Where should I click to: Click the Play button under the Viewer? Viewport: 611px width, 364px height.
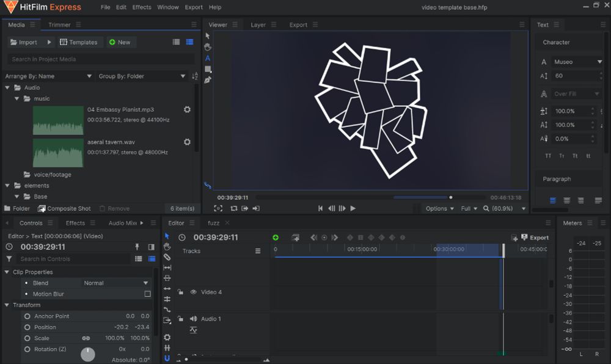tap(353, 208)
